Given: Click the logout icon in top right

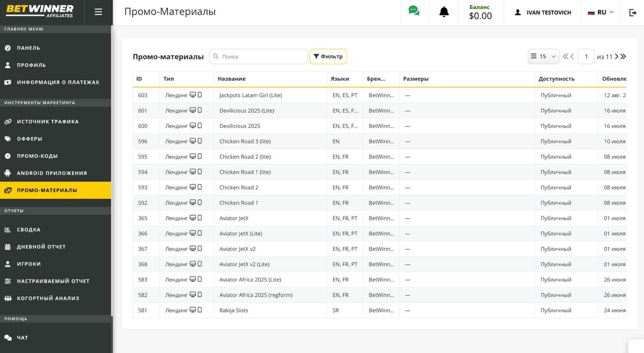Looking at the screenshot, I should pos(633,13).
